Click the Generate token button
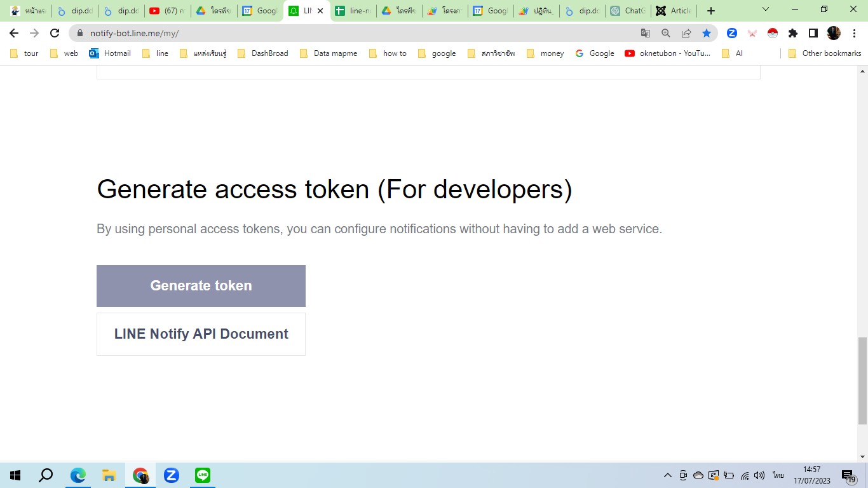Viewport: 868px width, 488px height. (201, 286)
